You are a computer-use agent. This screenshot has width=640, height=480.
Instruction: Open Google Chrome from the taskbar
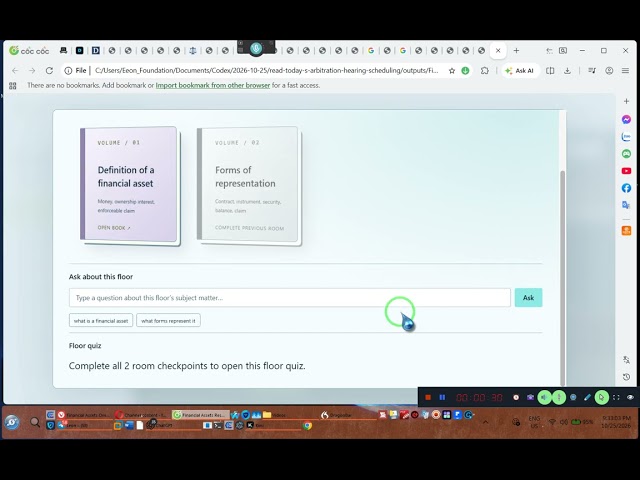307,426
